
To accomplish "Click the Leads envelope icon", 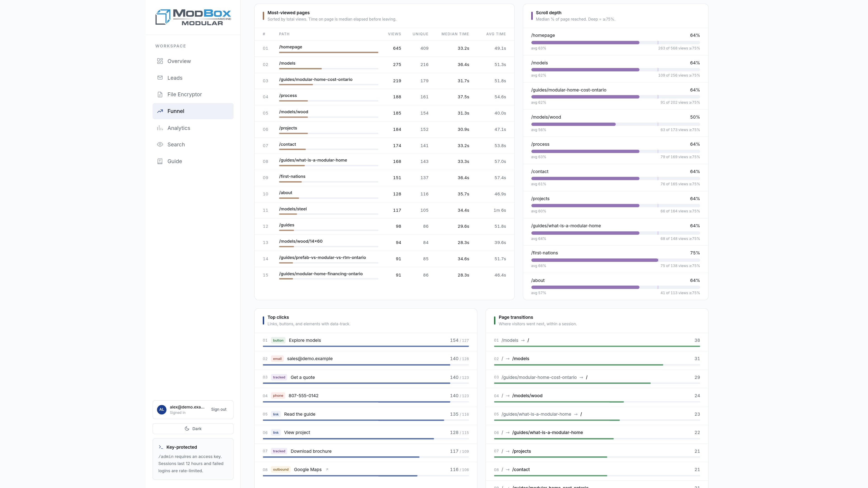I will 160,78.
